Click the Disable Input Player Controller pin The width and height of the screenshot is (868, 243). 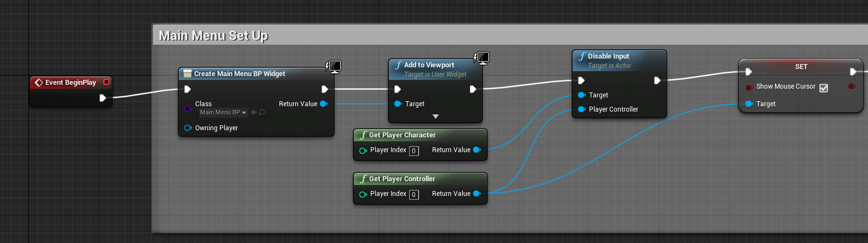(581, 109)
